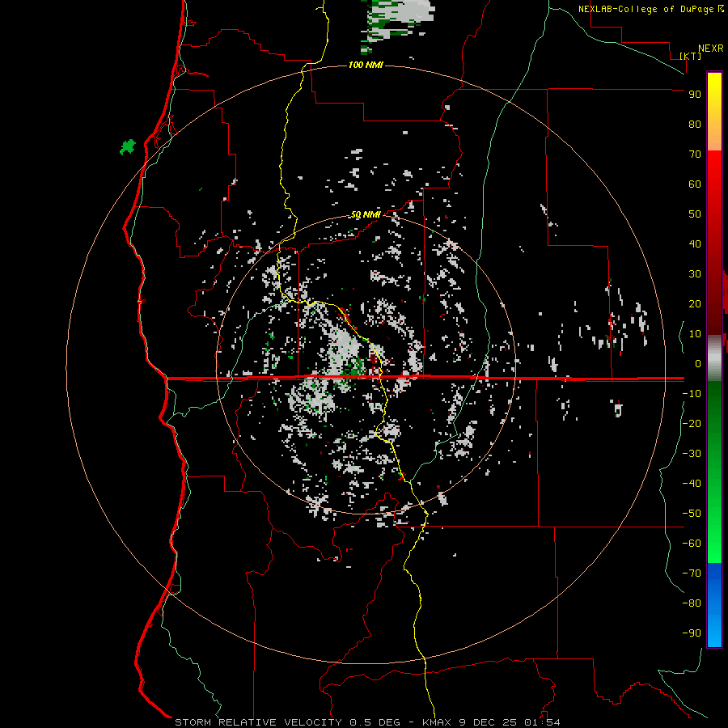Click the 60 value on velocity scale
Viewport: 728px width, 728px height.
click(695, 184)
